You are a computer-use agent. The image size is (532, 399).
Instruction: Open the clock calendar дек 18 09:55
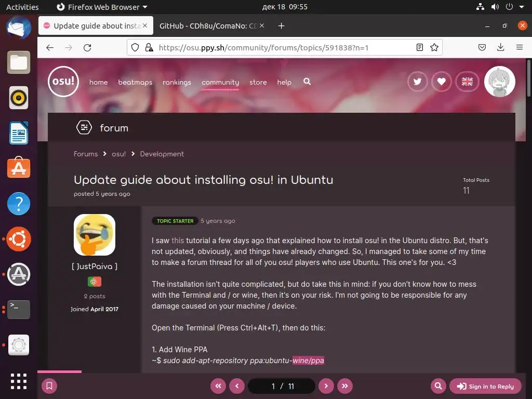point(285,7)
